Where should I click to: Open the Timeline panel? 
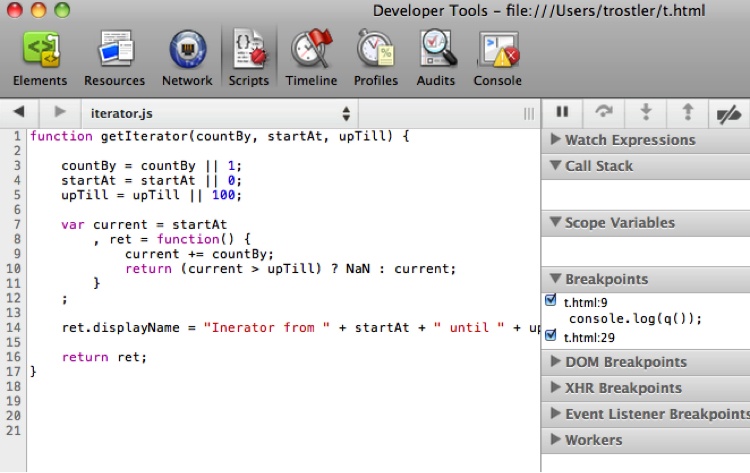coord(311,58)
